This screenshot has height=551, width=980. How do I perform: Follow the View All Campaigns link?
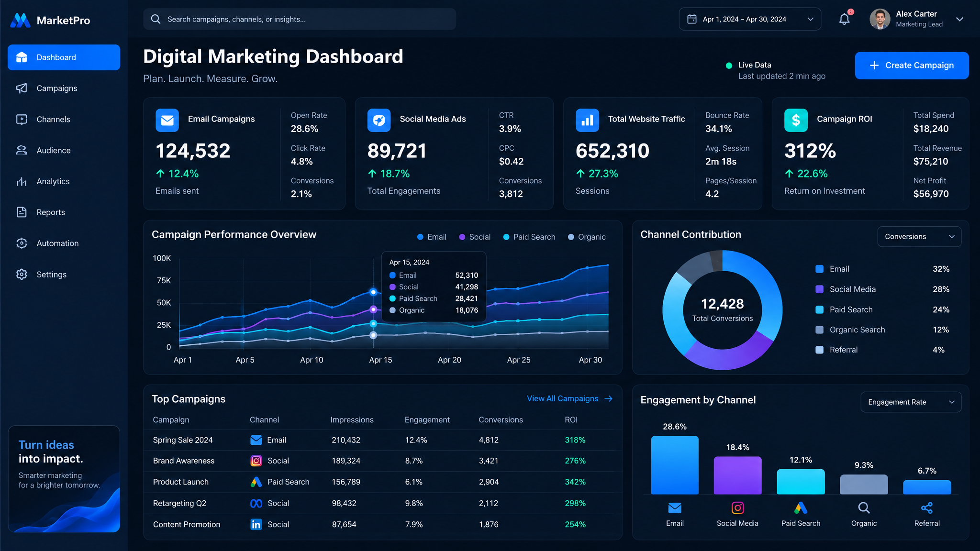click(569, 398)
